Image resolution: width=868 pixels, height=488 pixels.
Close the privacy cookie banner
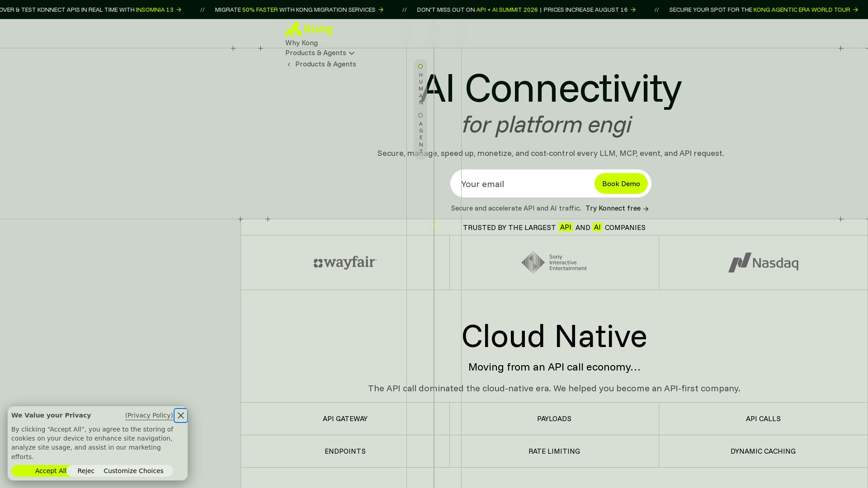[x=181, y=415]
